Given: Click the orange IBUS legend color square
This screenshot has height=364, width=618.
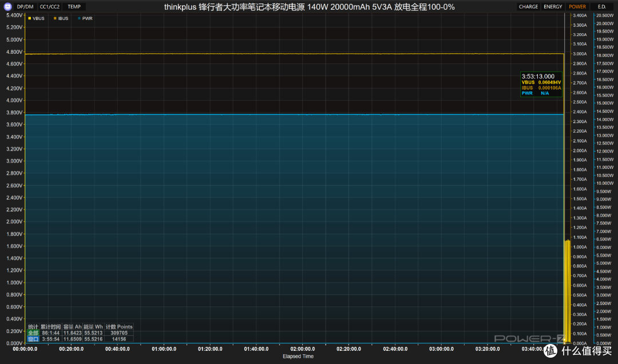Looking at the screenshot, I should pos(55,18).
